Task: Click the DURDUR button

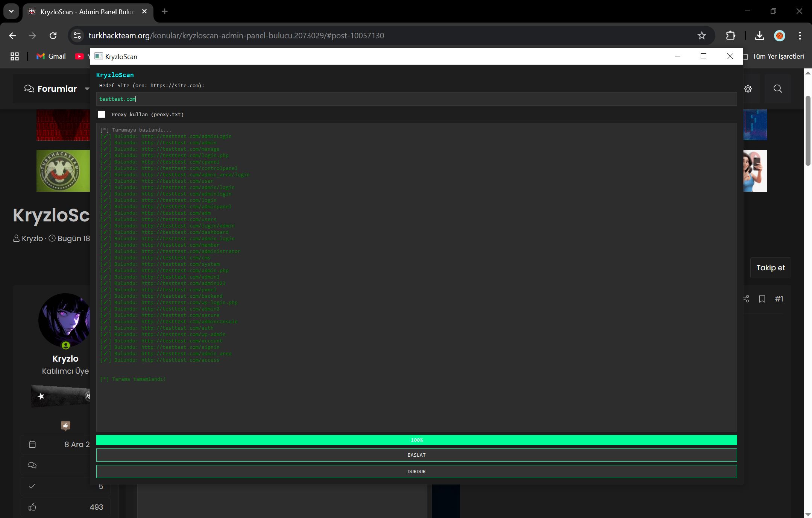Action: pyautogui.click(x=416, y=471)
